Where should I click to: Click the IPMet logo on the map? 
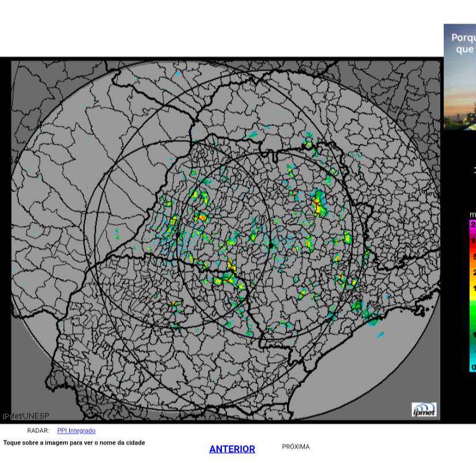point(424,409)
